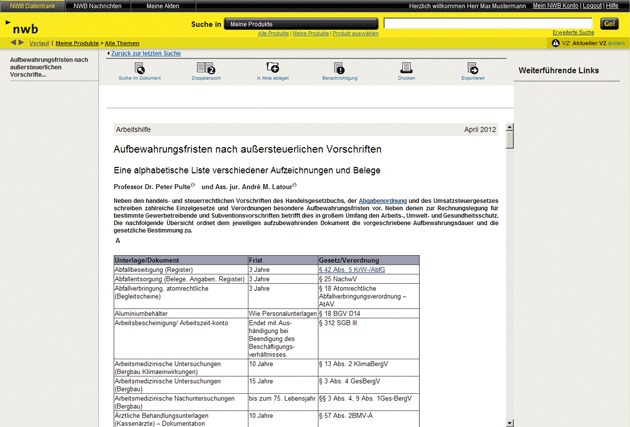The image size is (630, 427).
Task: Export the document with Exportieren
Action: [x=473, y=69]
